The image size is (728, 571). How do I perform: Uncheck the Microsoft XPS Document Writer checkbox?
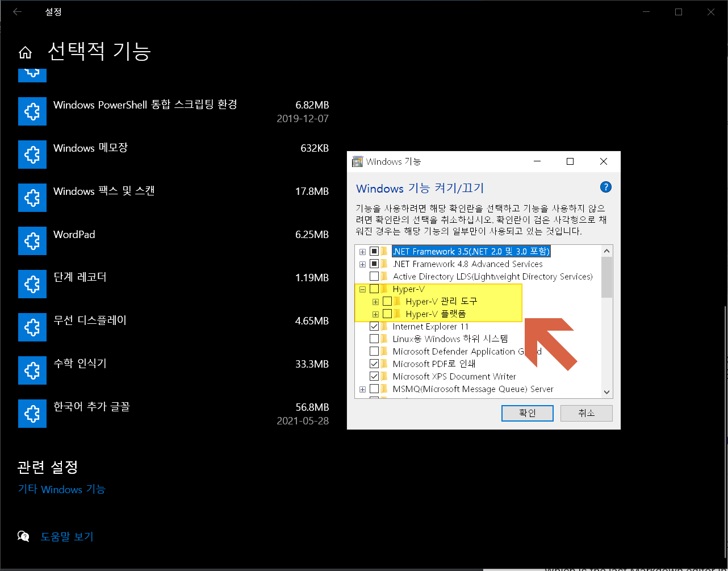374,376
